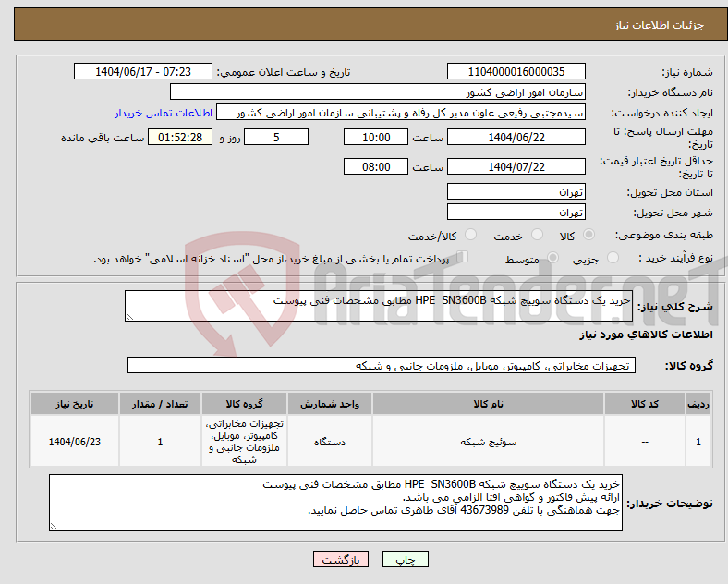The image size is (728, 584).
Task: Open اطلاعات تماس خریدار link
Action: pyautogui.click(x=164, y=113)
